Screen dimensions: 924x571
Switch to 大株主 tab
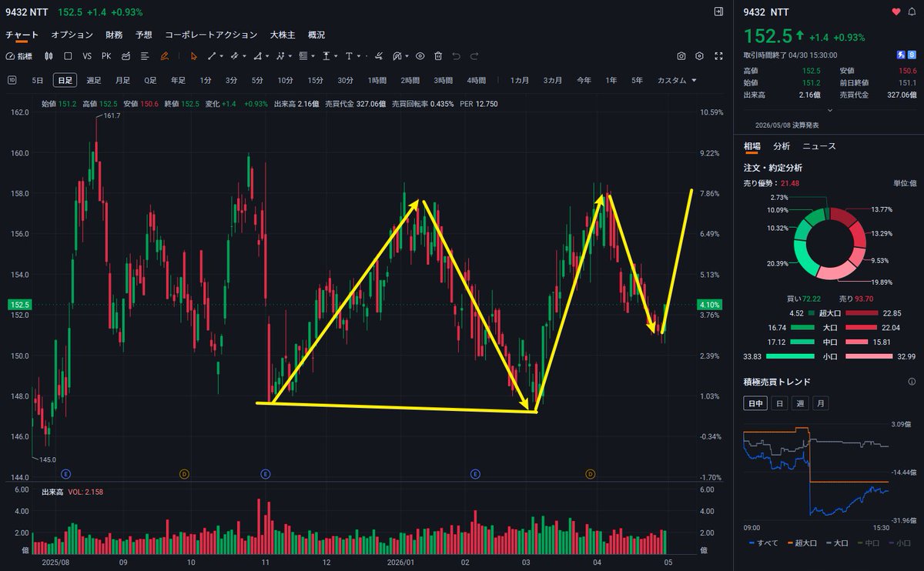tap(283, 35)
